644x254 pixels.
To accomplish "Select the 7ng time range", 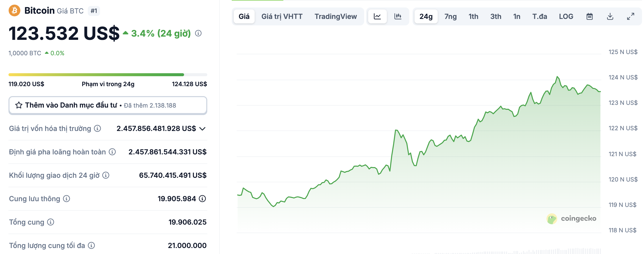I will click(450, 16).
